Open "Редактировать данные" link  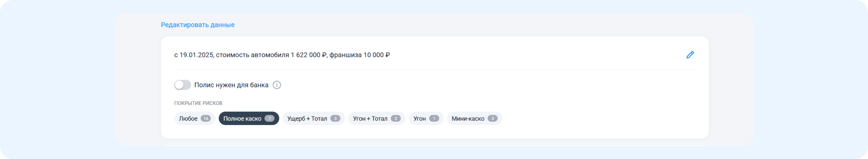(x=198, y=25)
